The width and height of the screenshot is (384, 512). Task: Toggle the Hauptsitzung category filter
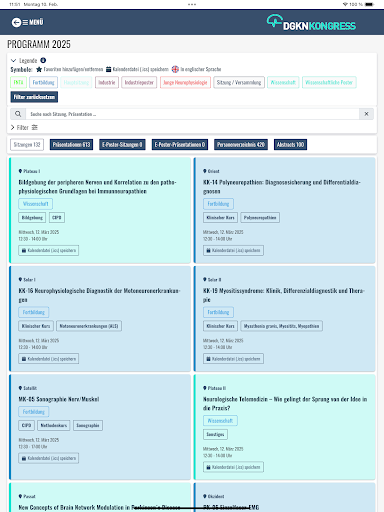click(x=76, y=82)
